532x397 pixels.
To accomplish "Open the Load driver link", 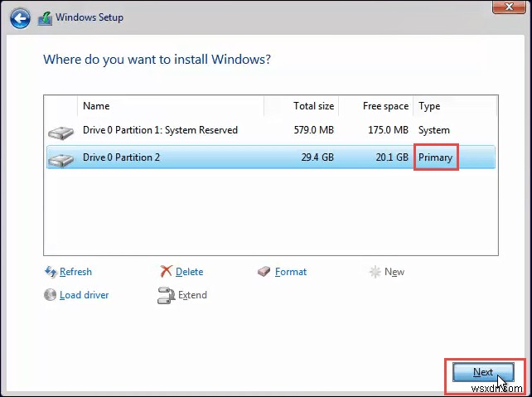I will pos(85,295).
